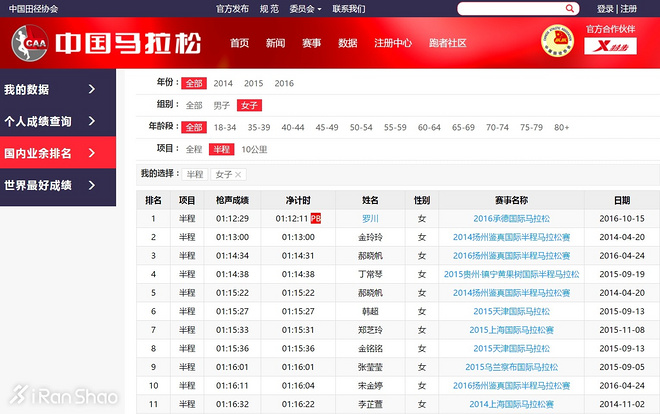Click 登录 link
This screenshot has width=660, height=414.
coord(605,9)
